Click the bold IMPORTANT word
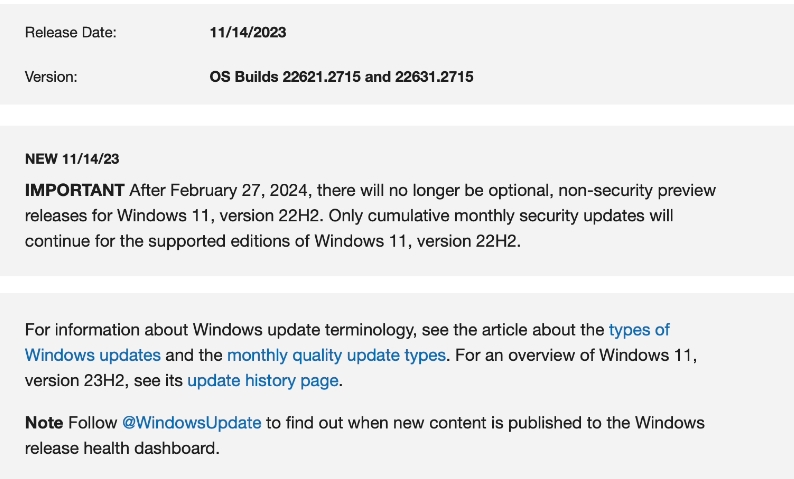This screenshot has width=794, height=479. pos(74,190)
